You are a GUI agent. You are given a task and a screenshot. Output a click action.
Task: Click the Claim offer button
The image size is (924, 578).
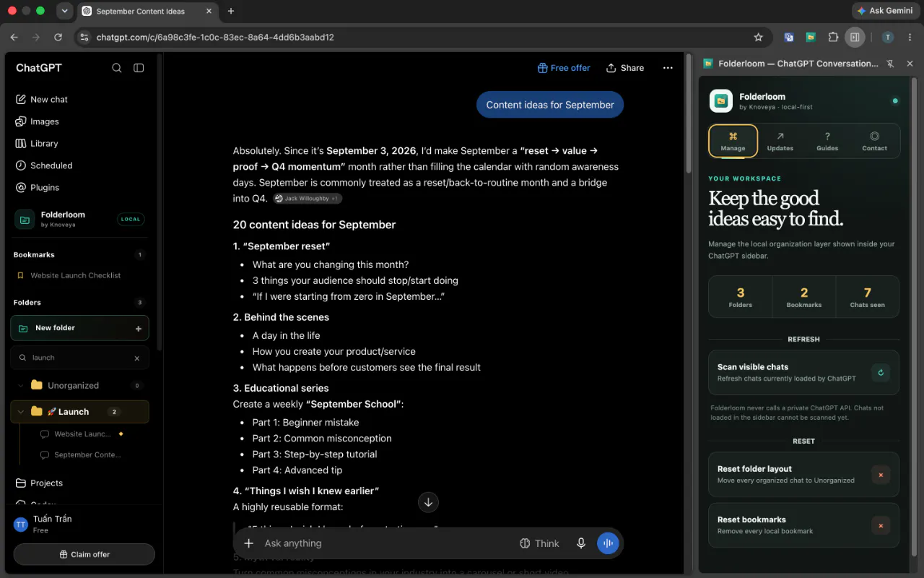84,554
